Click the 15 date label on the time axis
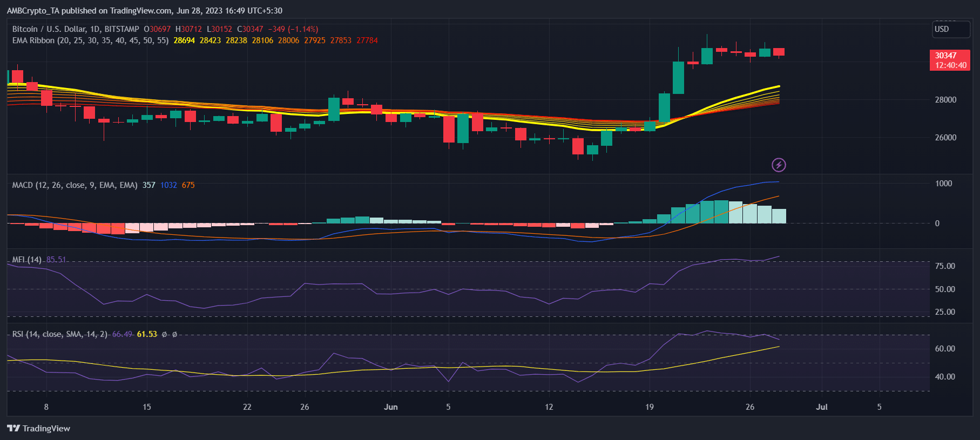The height and width of the screenshot is (440, 980). 147,407
